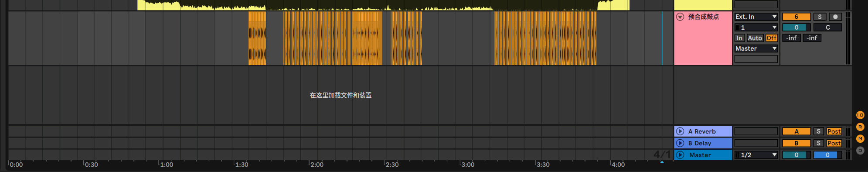Unfold the Master track

[x=680, y=155]
